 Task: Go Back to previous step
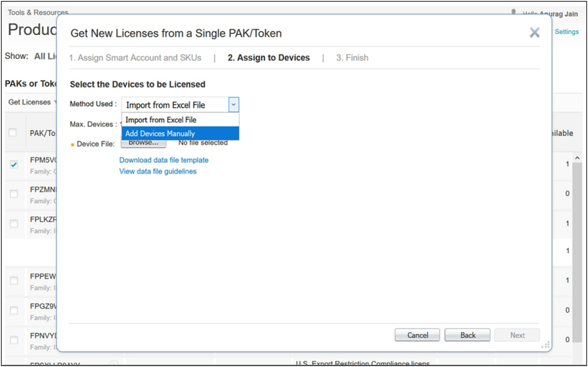(x=467, y=335)
